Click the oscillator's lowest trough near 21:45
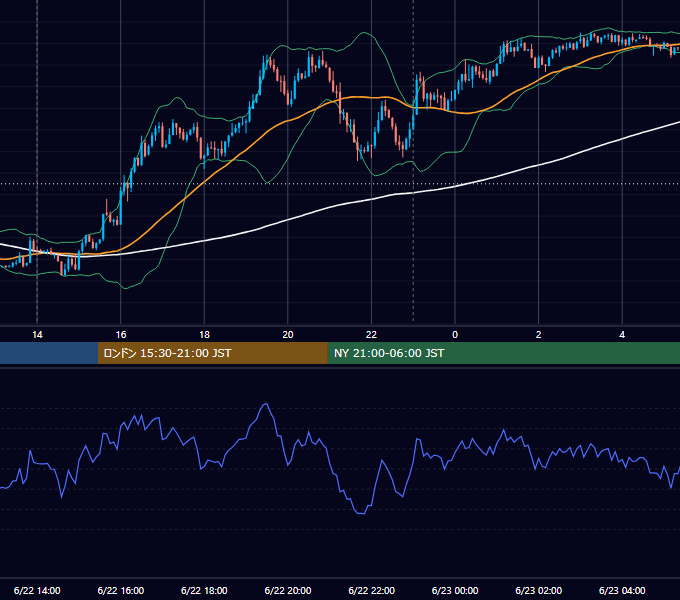The image size is (680, 600). click(x=361, y=513)
